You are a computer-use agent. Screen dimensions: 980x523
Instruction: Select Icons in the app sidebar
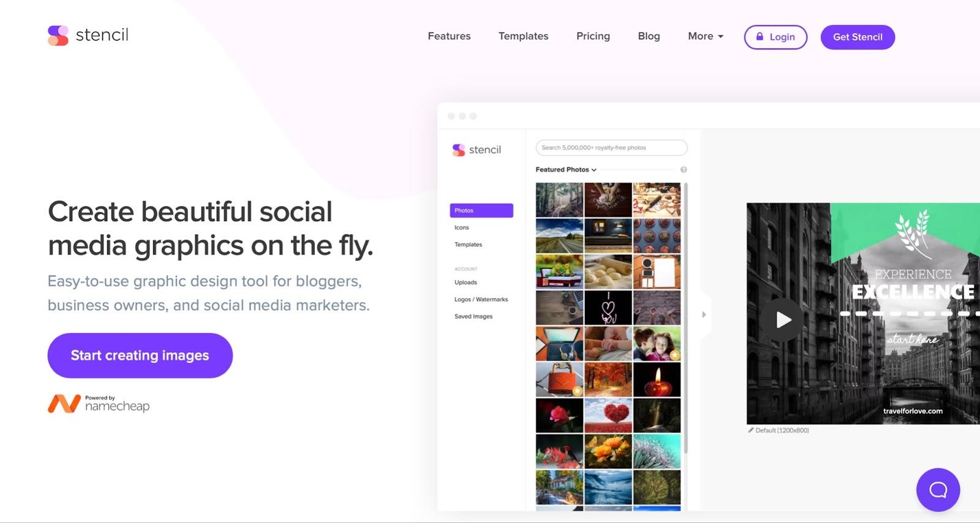point(462,228)
